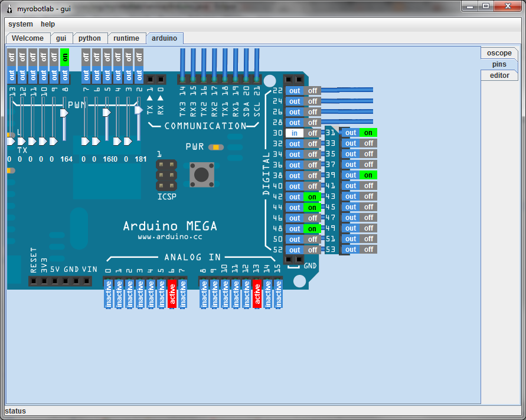Viewport: 526px width, 420px height.
Task: Turn off digital pin 39
Action: coord(368,175)
